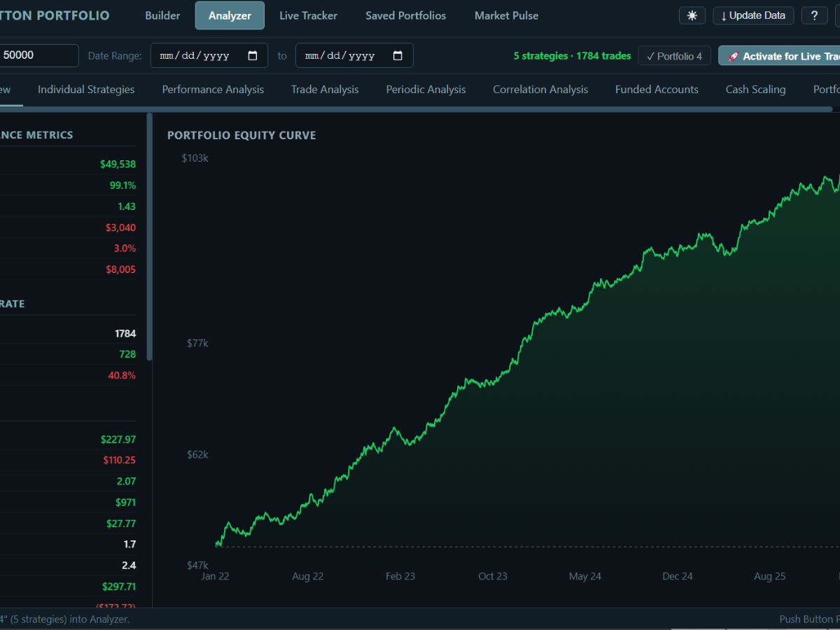Click the $110.25 value

click(119, 460)
